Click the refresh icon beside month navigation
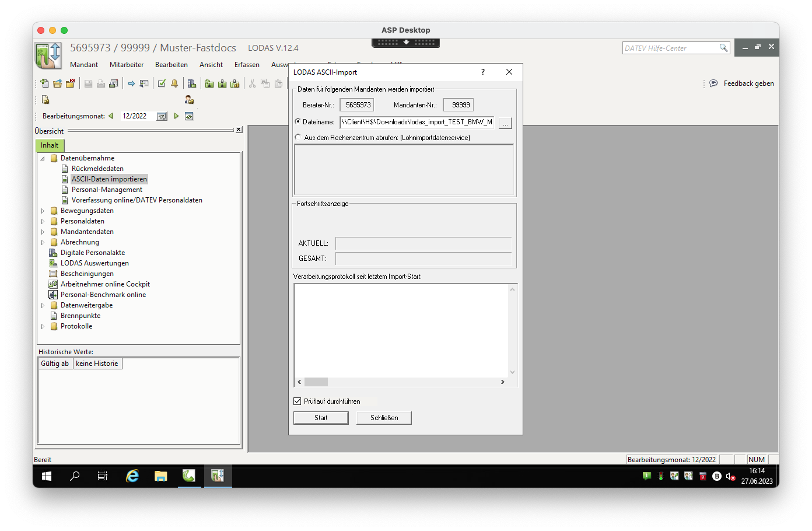 coord(189,116)
